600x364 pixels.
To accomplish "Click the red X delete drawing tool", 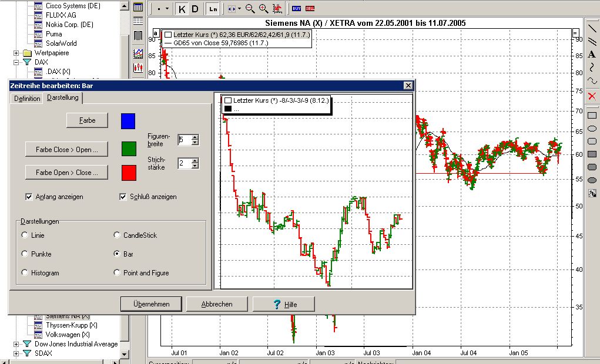I will click(x=592, y=96).
